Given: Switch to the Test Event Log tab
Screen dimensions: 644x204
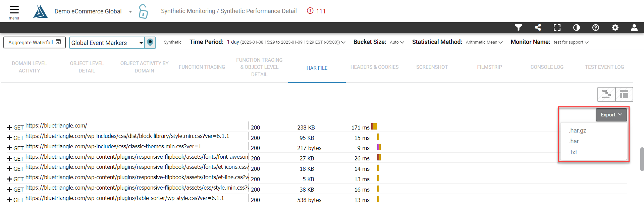Looking at the screenshot, I should click(604, 67).
